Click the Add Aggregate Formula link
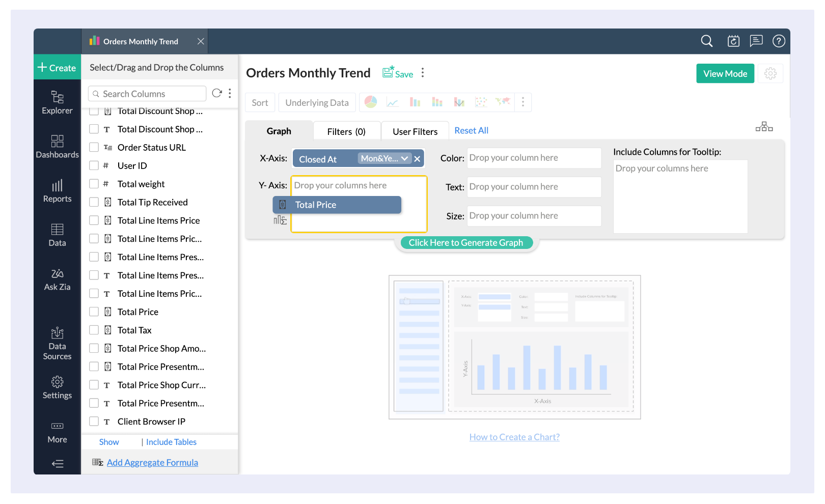This screenshot has height=504, width=825. pos(152,462)
